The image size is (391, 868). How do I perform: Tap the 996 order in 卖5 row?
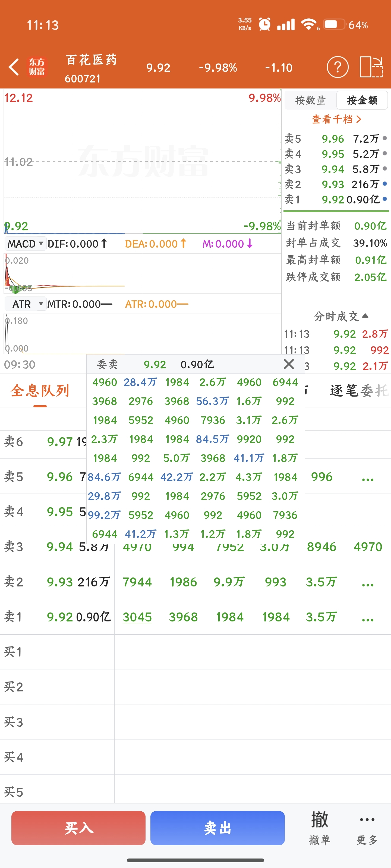321,477
